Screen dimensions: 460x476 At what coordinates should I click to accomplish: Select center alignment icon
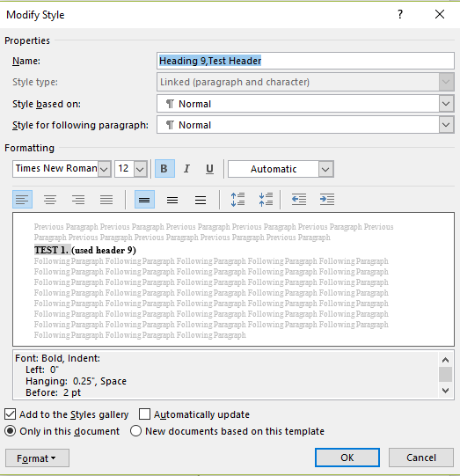[50, 200]
